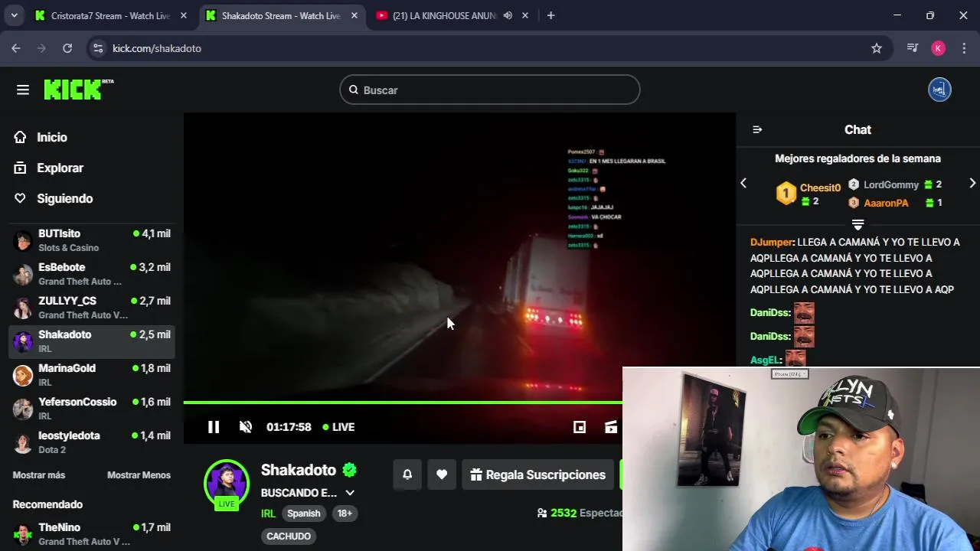Go back in browser history
Screen dimensions: 980x551
click(x=16, y=48)
